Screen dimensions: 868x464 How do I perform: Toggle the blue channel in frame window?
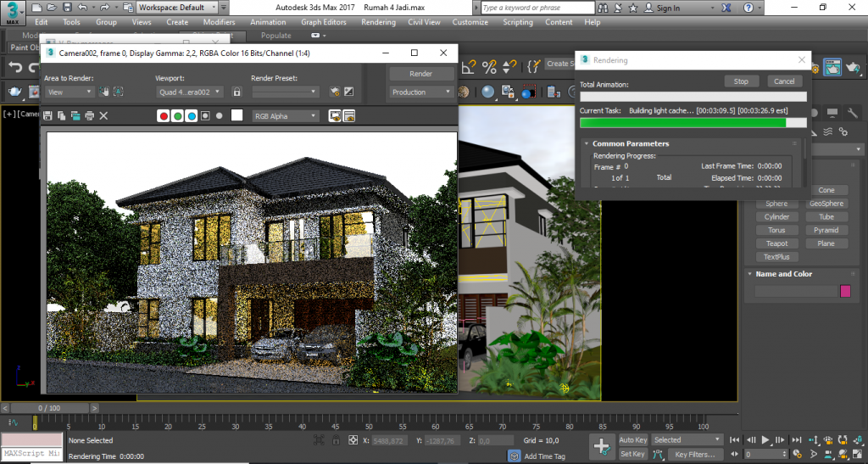[x=191, y=115]
